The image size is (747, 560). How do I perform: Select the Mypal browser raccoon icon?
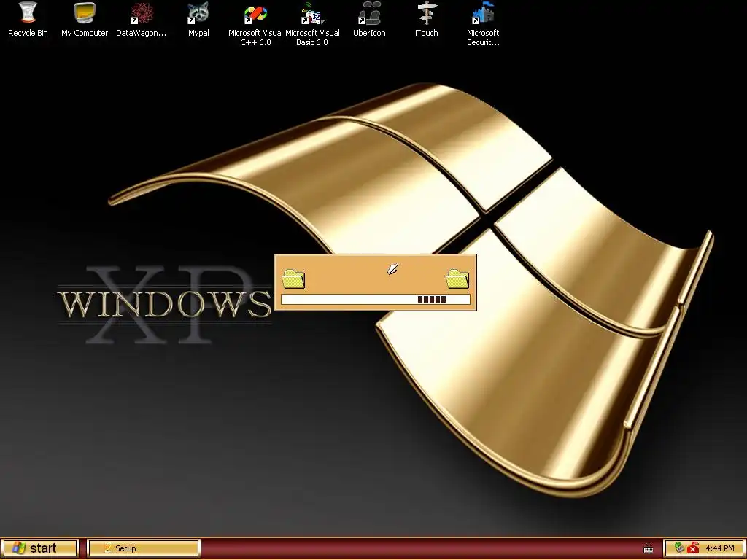click(198, 13)
